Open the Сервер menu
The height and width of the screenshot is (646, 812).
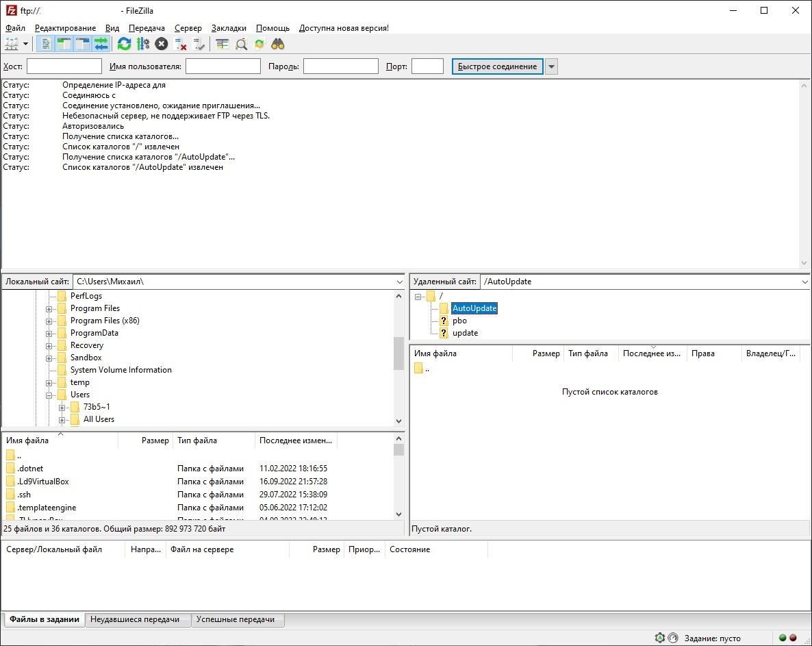pos(188,28)
